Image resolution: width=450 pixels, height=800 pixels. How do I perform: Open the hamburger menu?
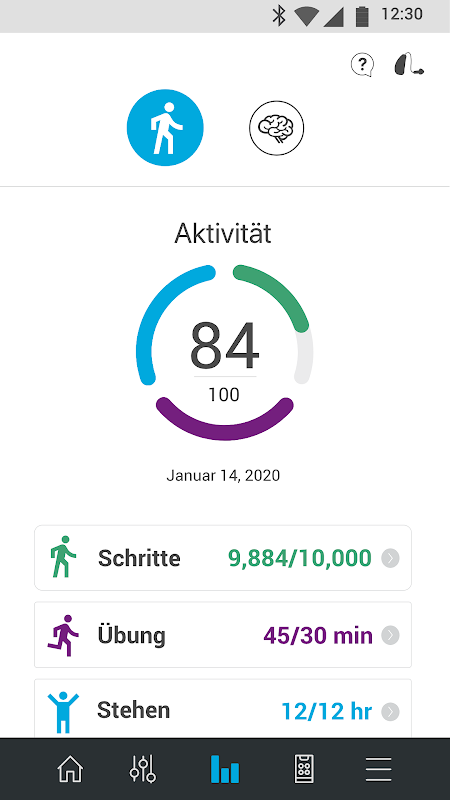click(x=379, y=769)
